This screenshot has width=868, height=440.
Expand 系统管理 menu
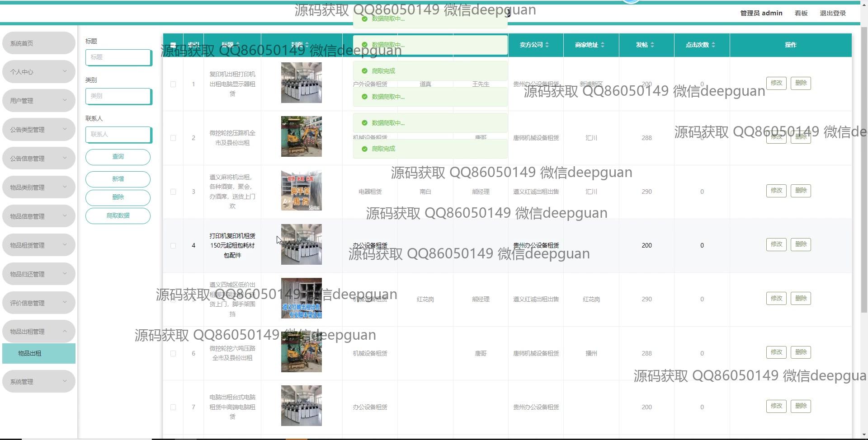[38, 381]
